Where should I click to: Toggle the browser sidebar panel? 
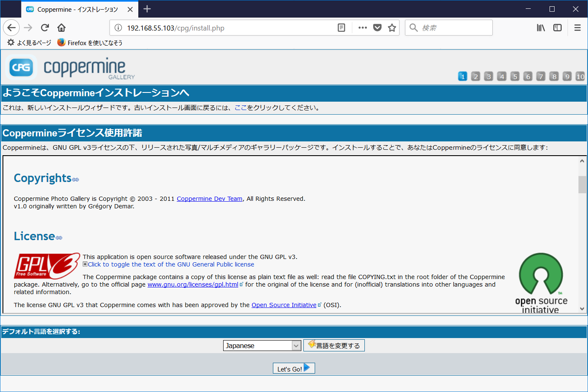point(557,28)
